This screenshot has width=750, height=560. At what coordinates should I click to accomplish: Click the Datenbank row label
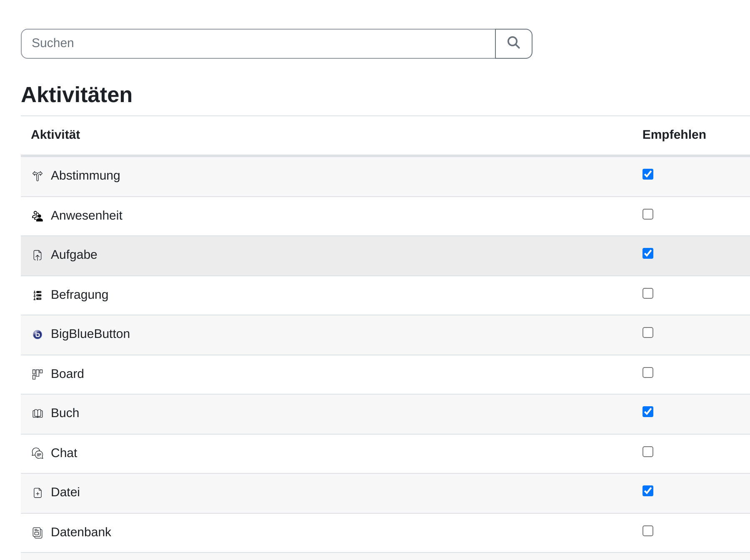click(x=81, y=532)
